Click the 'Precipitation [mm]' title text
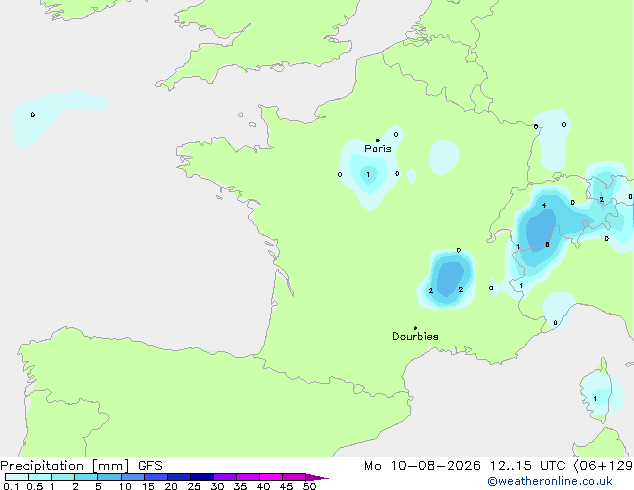 (65, 466)
